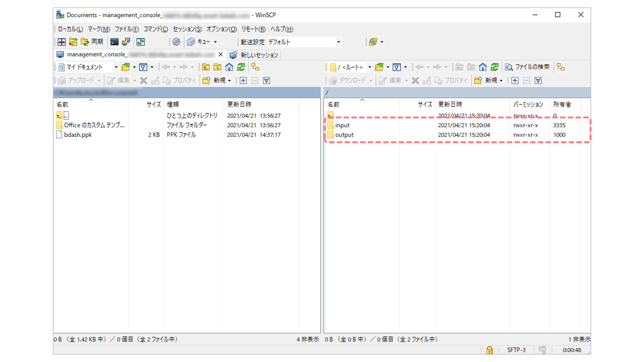The width and height of the screenshot is (644, 362).
Task: Click local select files plus icon
Action: tap(243, 80)
